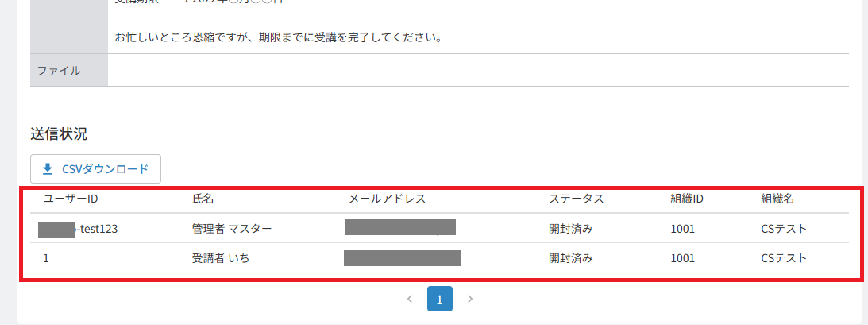This screenshot has height=325, width=868.
Task: Select page 1 in the pagination
Action: [x=439, y=299]
